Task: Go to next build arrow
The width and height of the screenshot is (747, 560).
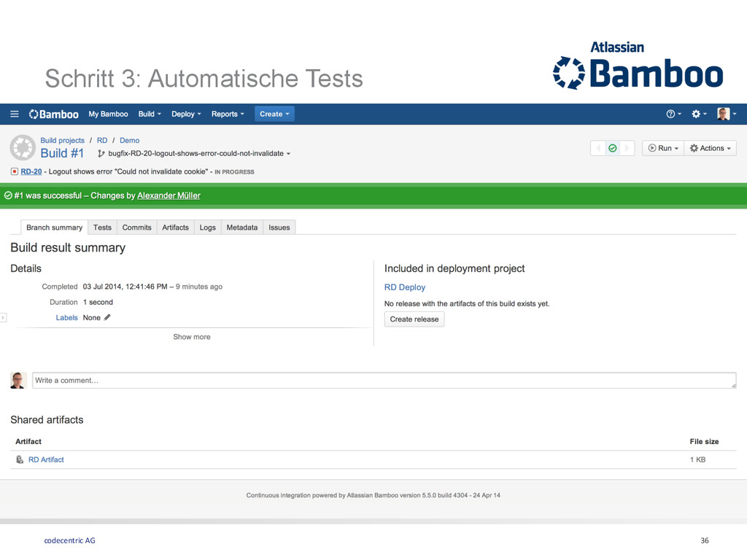Action: (x=627, y=148)
